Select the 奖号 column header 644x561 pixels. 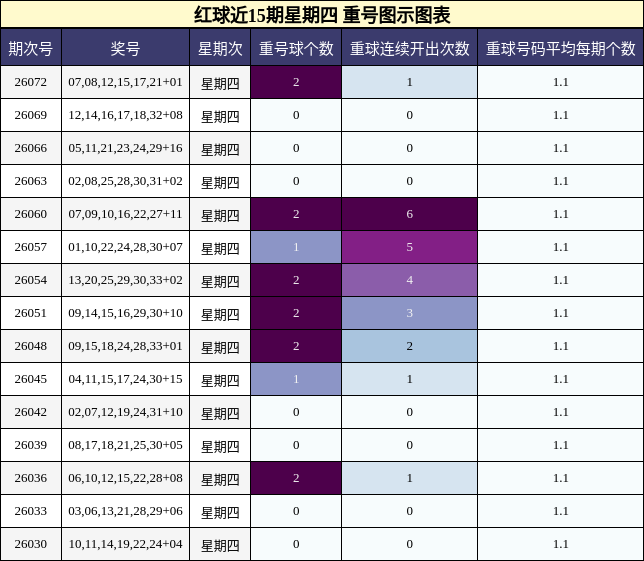125,48
